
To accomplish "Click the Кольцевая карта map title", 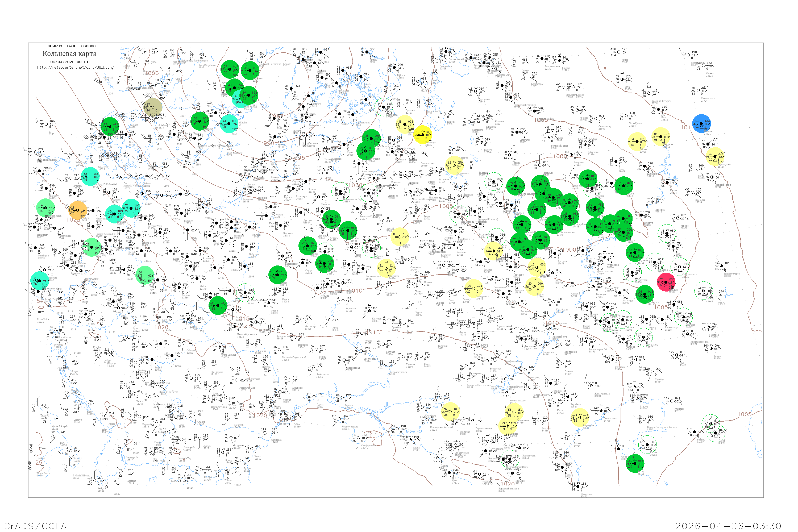I will [69, 54].
